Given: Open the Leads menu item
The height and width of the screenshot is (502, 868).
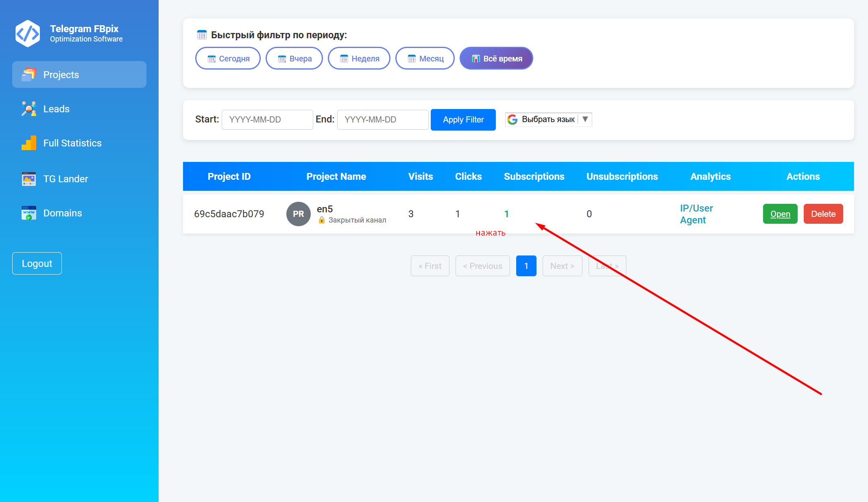Looking at the screenshot, I should [56, 109].
